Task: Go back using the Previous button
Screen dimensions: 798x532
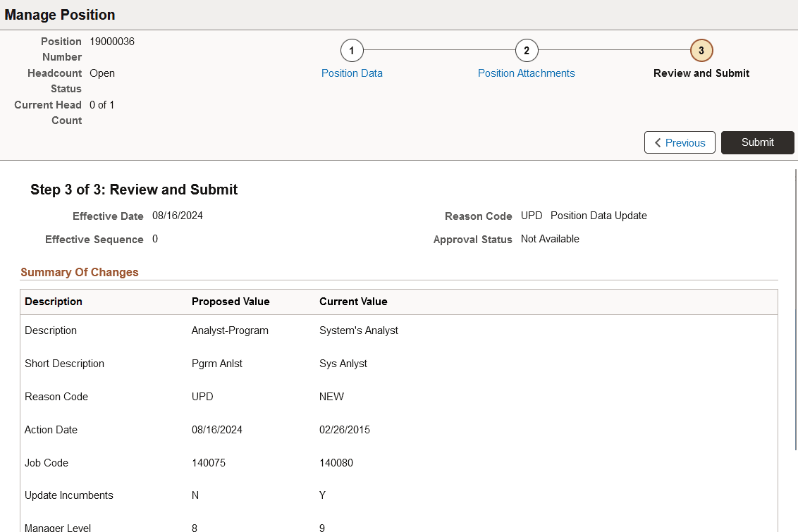Action: tap(680, 142)
